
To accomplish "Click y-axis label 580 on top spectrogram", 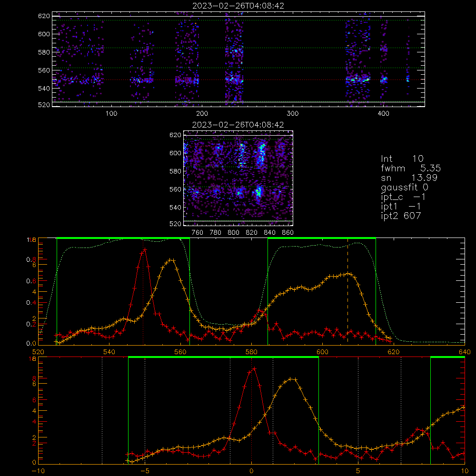I will coord(44,52).
